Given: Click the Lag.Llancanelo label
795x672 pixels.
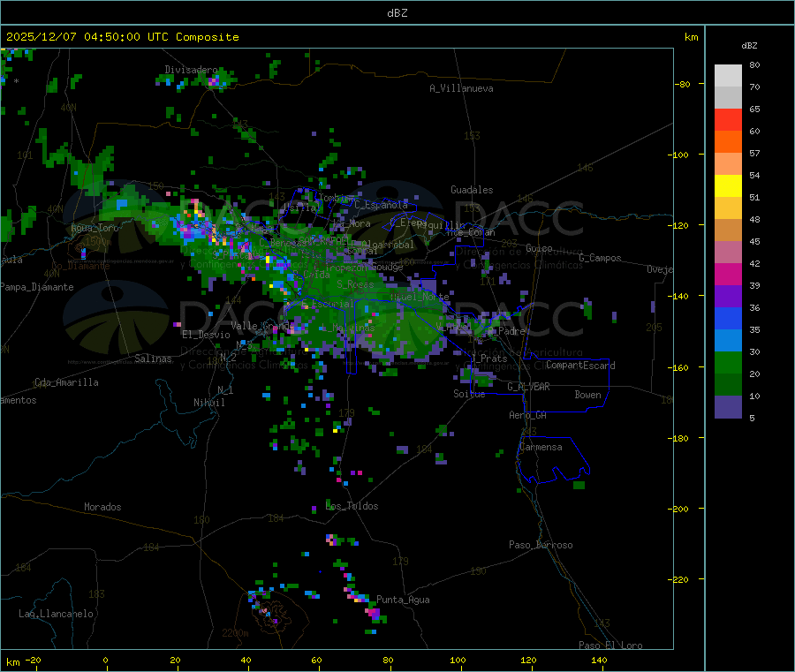Looking at the screenshot, I should (x=56, y=614).
